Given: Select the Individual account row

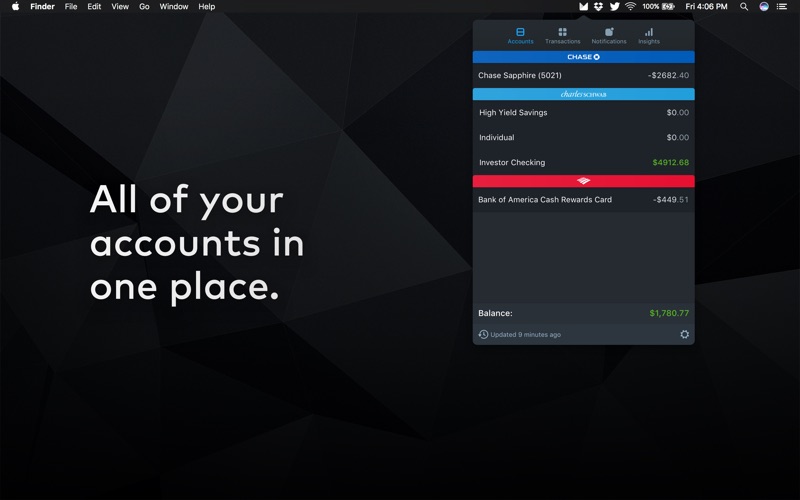Looking at the screenshot, I should (x=583, y=138).
